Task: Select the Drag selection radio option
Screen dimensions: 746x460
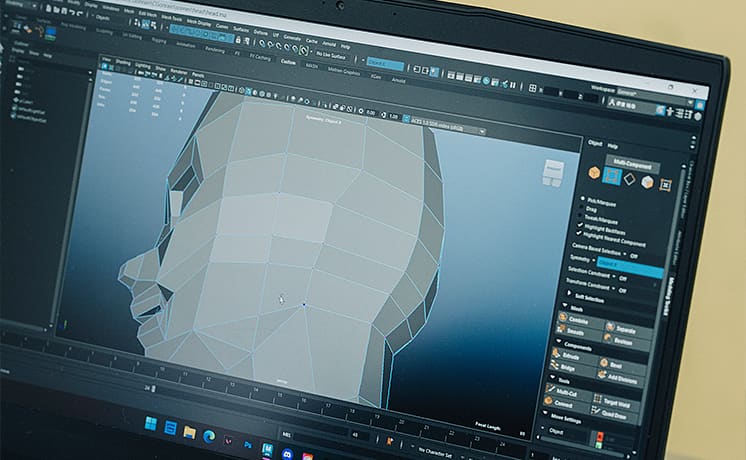Action: tap(581, 207)
